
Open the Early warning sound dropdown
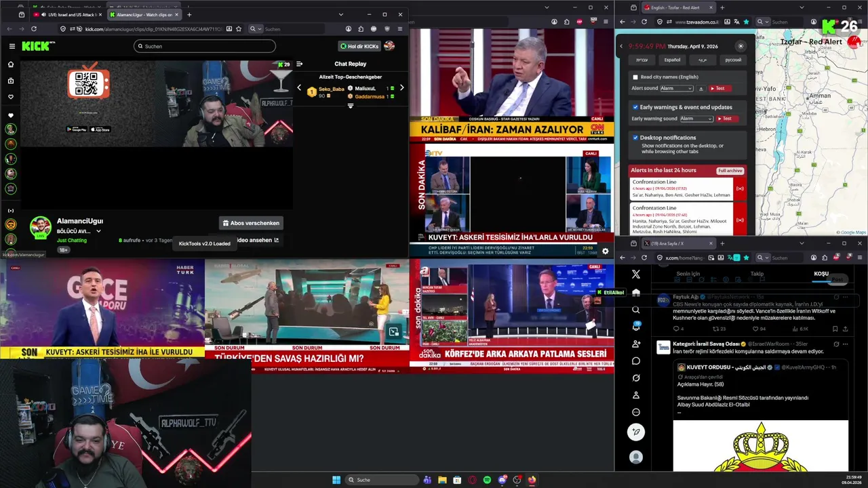696,119
